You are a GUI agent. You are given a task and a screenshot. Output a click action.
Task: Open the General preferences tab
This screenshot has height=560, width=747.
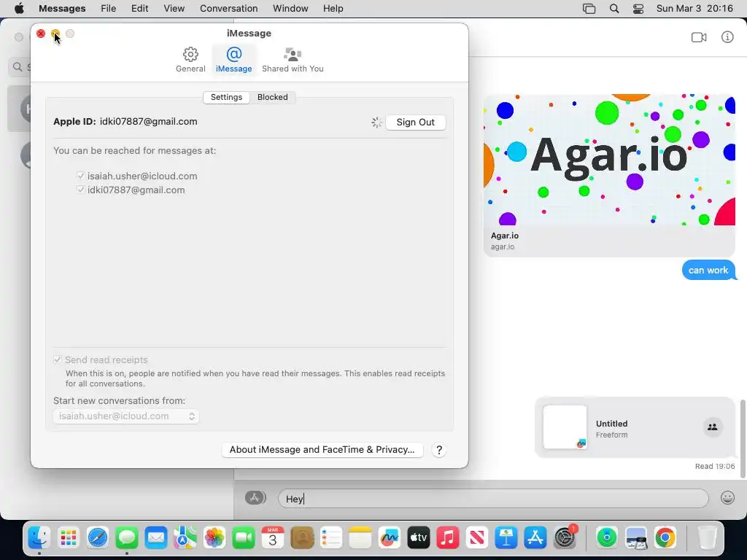[190, 60]
